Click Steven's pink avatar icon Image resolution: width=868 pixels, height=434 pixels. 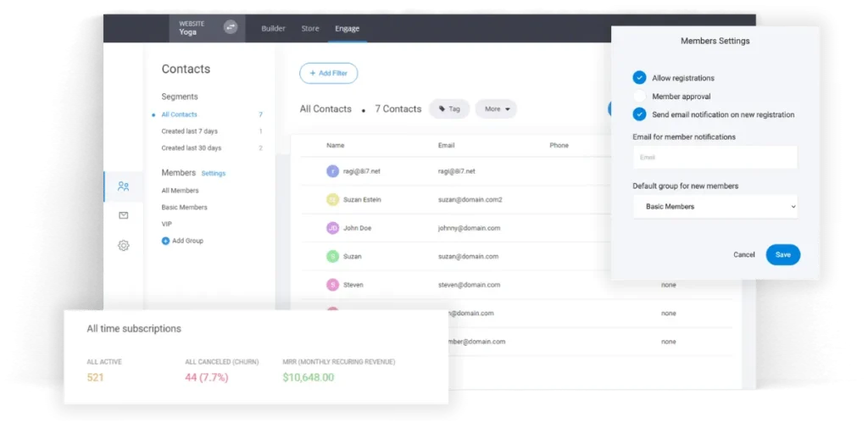tap(332, 285)
